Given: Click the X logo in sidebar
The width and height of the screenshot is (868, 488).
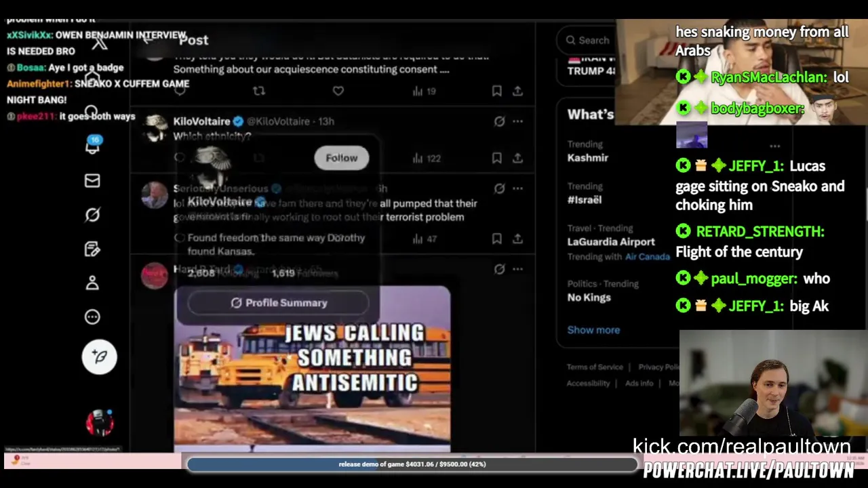Looking at the screenshot, I should click(x=100, y=43).
